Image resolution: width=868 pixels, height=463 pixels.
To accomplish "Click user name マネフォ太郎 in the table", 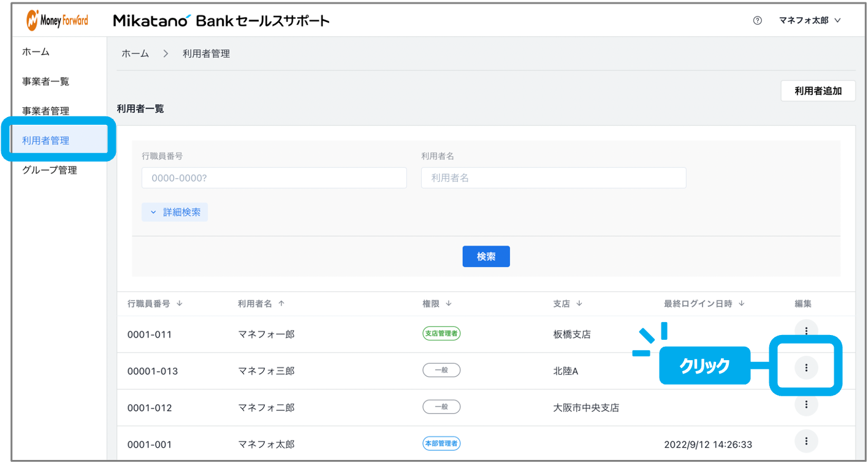I will [x=266, y=445].
